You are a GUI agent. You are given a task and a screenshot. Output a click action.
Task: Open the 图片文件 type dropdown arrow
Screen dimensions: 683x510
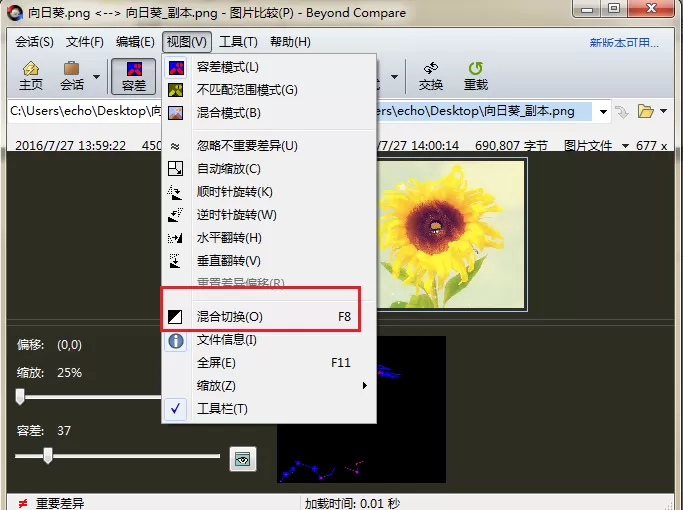coord(626,145)
